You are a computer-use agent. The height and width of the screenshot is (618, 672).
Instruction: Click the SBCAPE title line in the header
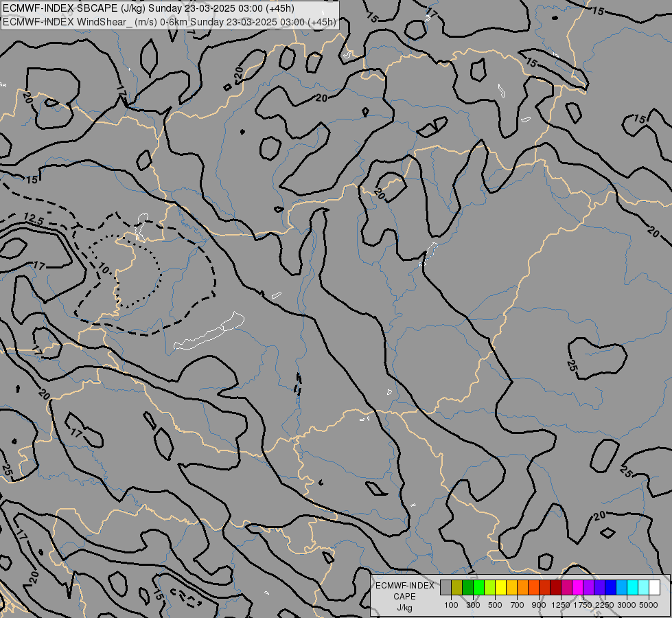click(148, 8)
